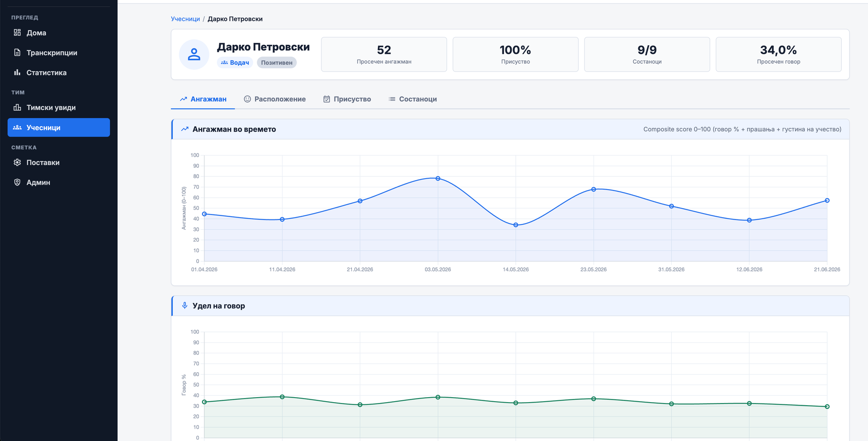
Task: Click engagement data point at 03.05.2026
Action: click(438, 179)
